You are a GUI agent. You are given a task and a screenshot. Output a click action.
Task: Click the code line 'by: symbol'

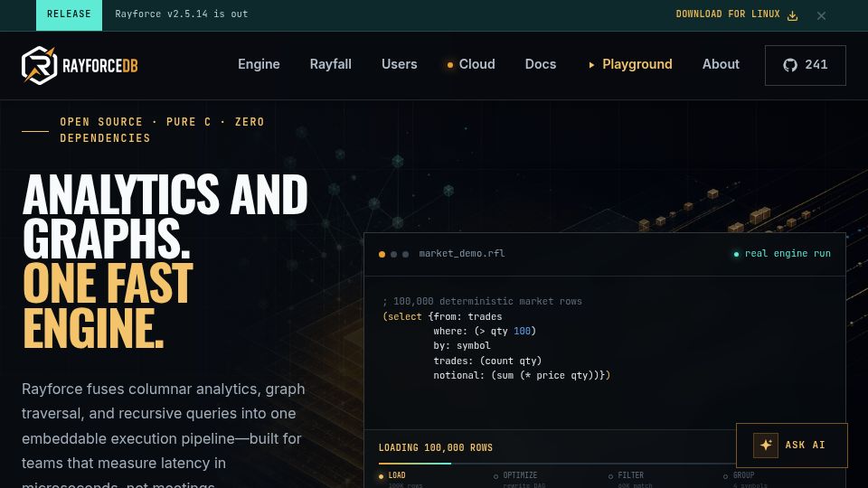[462, 346]
